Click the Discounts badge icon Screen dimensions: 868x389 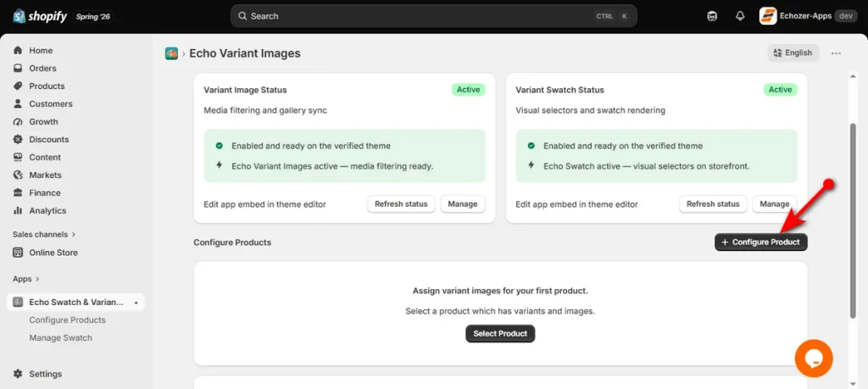tap(19, 140)
